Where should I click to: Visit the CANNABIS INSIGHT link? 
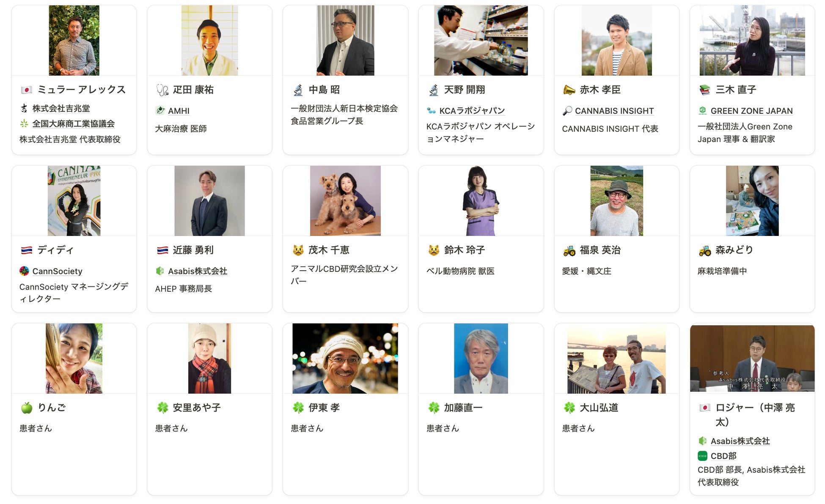(614, 111)
